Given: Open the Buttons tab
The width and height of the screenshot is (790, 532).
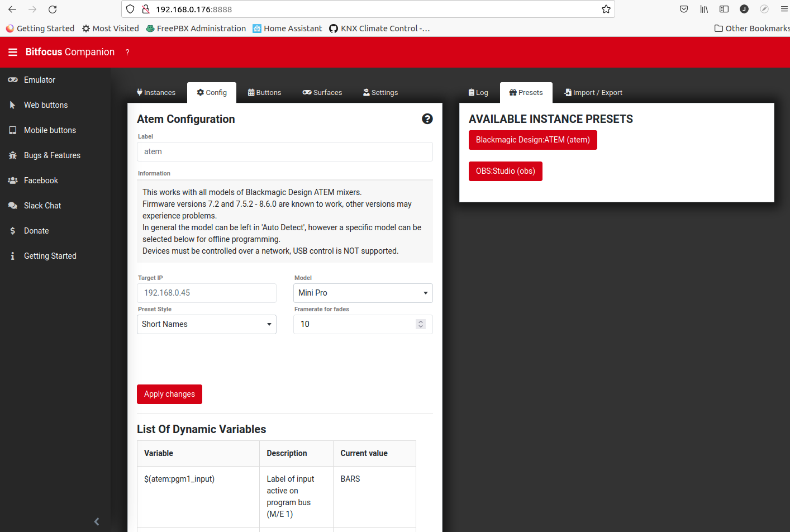Looking at the screenshot, I should pyautogui.click(x=264, y=93).
